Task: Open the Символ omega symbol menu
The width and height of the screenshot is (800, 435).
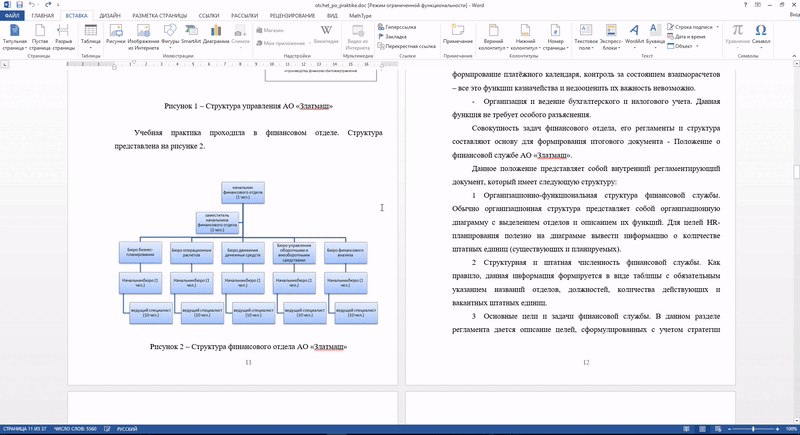Action: coord(761,37)
